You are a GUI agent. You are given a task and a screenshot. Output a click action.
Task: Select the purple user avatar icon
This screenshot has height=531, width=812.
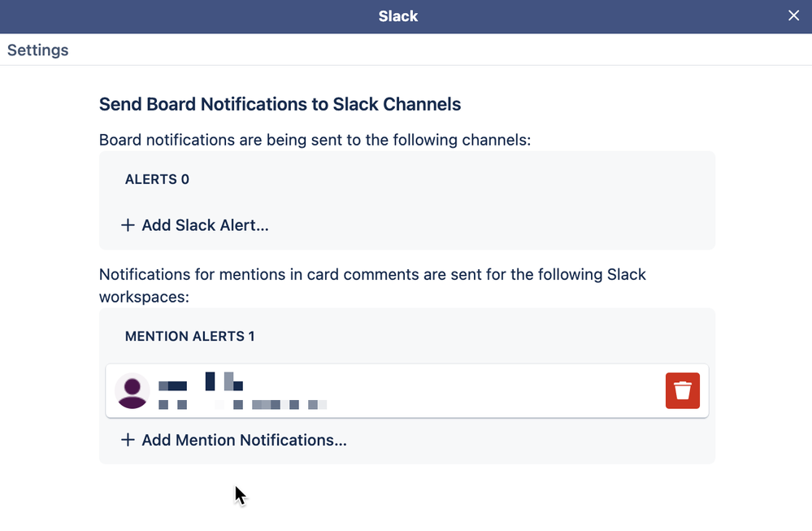[132, 390]
